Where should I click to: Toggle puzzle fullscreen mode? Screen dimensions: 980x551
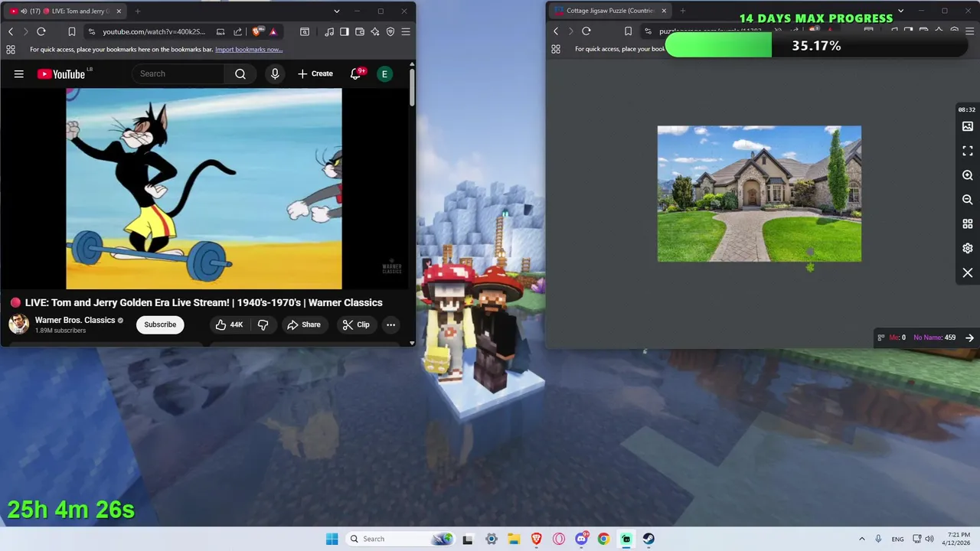968,151
